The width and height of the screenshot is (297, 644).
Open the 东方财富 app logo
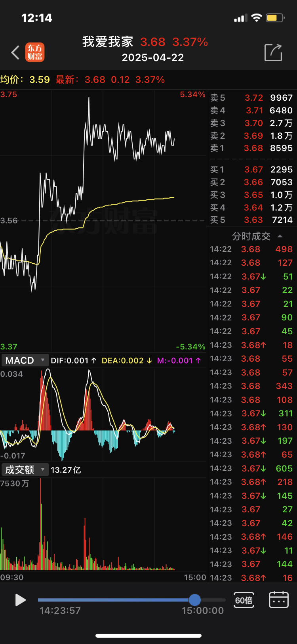point(35,52)
